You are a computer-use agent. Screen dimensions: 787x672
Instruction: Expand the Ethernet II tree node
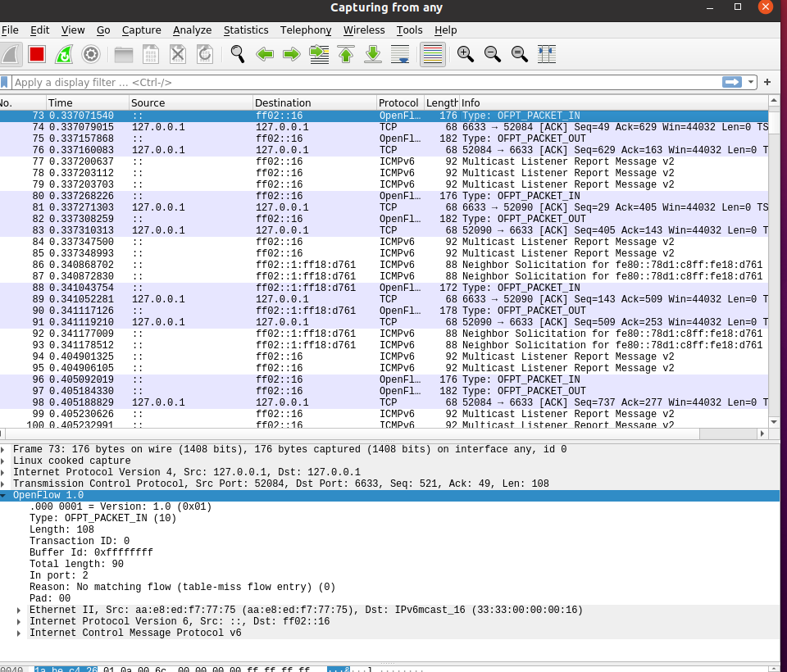coord(19,611)
